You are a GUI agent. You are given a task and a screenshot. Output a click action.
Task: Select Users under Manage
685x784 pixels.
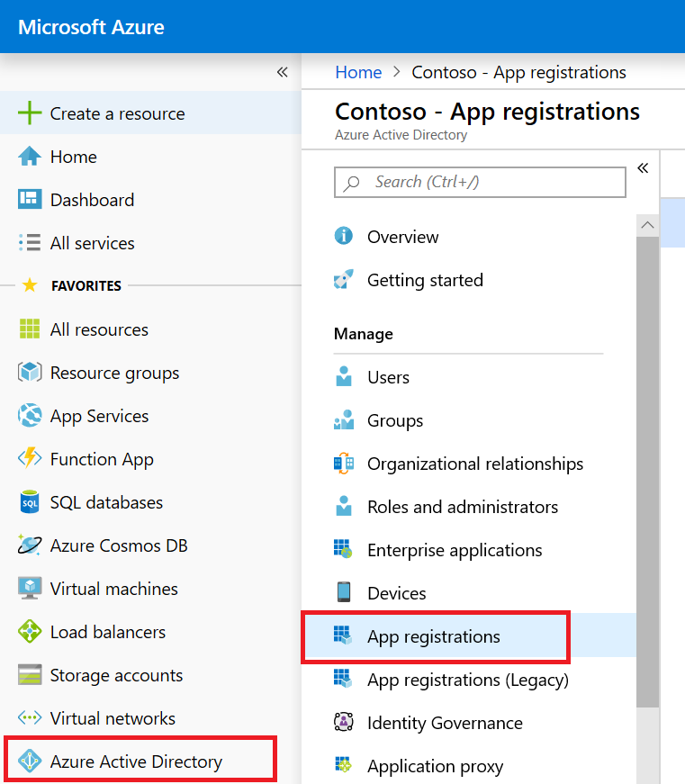469,377
